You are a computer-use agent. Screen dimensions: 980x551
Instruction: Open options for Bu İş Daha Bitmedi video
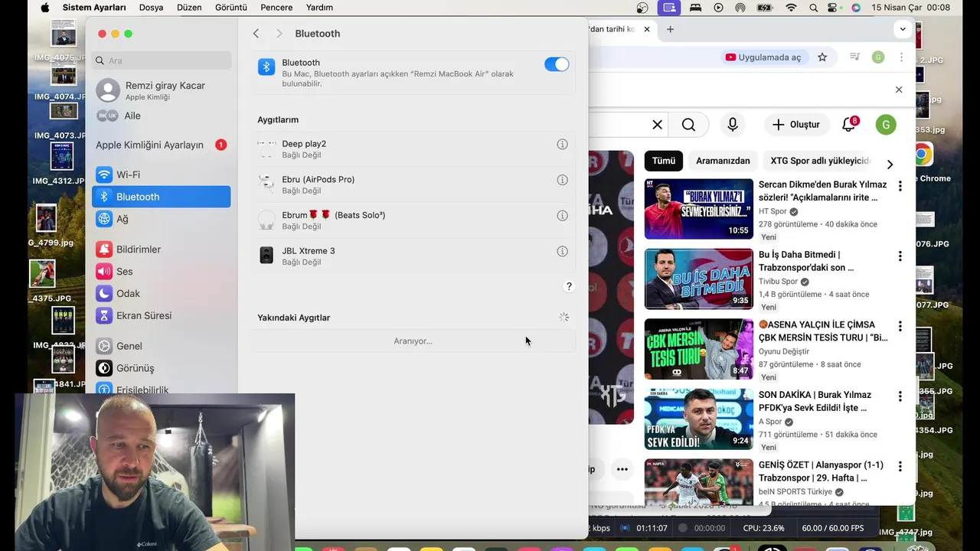coord(900,256)
